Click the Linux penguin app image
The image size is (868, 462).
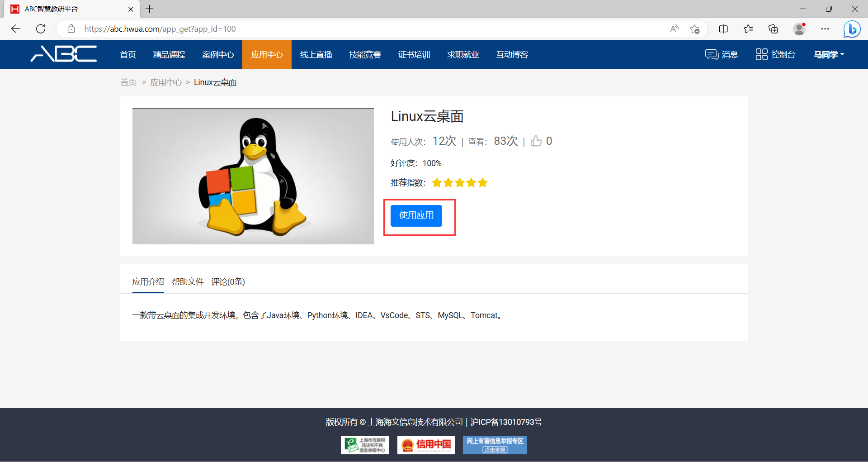[x=253, y=176]
